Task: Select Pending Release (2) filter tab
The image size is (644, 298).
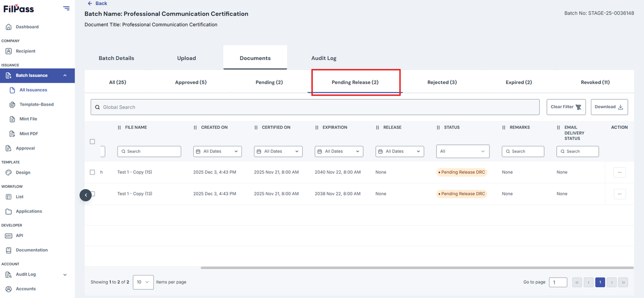Action: click(355, 83)
